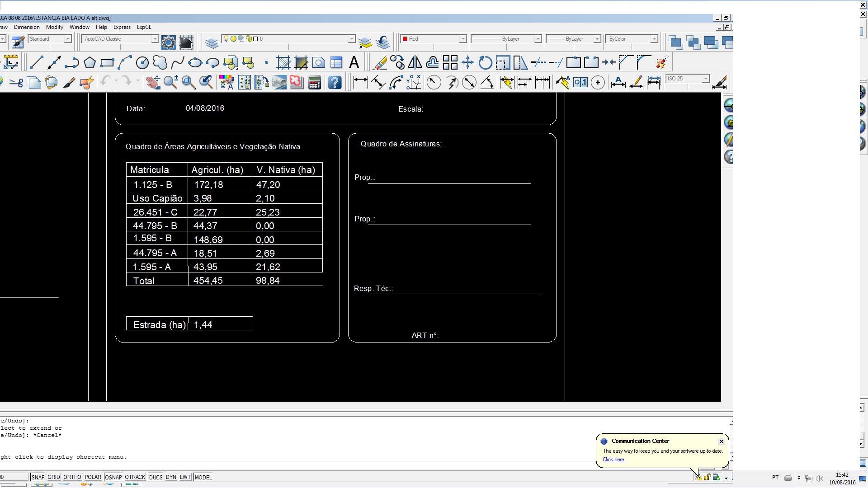868x488 pixels.
Task: Toggle LWT lineweight display
Action: pos(185,477)
